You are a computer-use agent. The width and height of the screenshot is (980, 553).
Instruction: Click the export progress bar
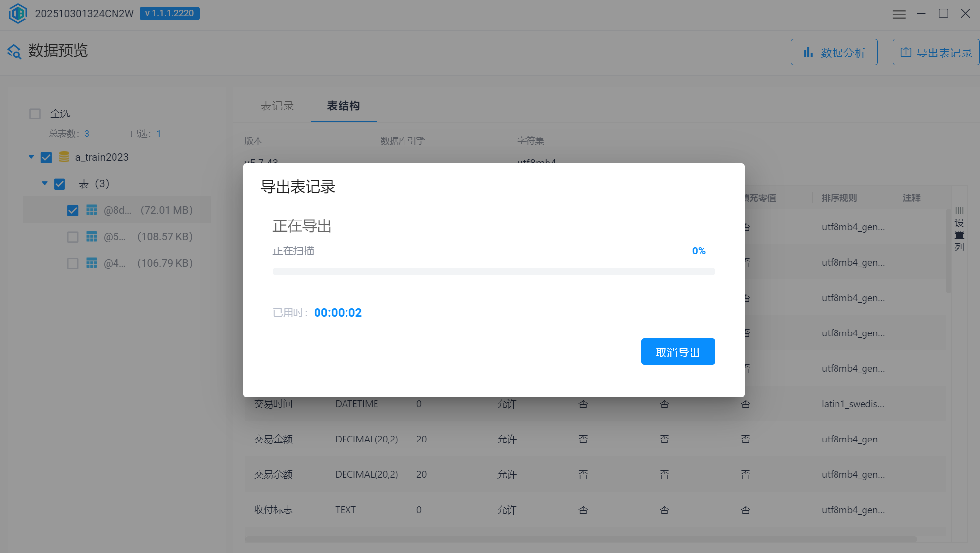click(x=493, y=271)
